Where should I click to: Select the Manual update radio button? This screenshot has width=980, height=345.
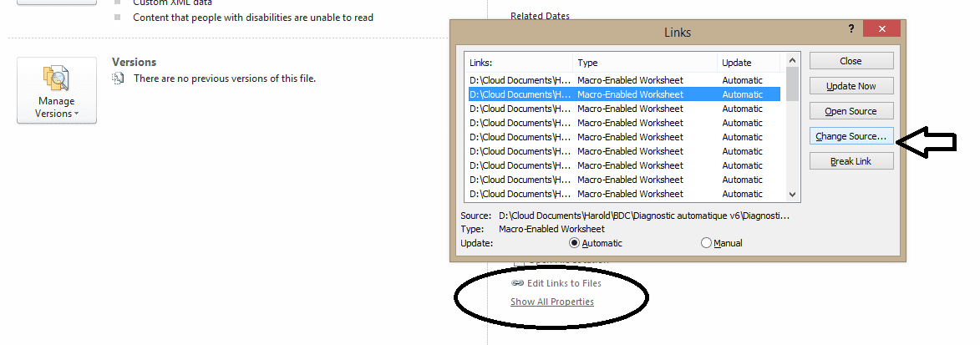(706, 242)
